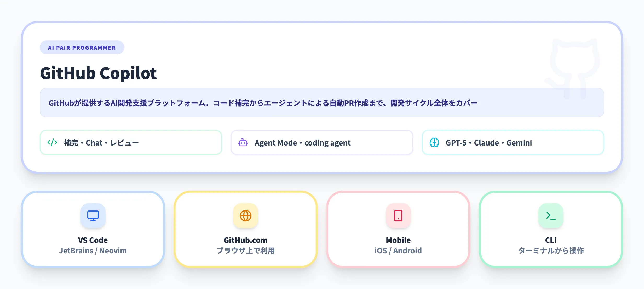This screenshot has height=289, width=644.
Task: Select the globe icon on the GitHub.com card
Action: [x=245, y=216]
